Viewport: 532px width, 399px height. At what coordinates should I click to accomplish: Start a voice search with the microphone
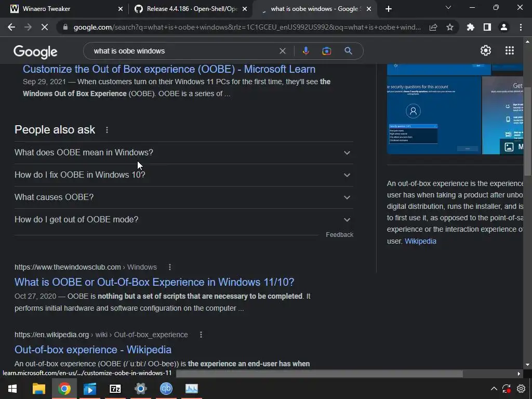(305, 51)
